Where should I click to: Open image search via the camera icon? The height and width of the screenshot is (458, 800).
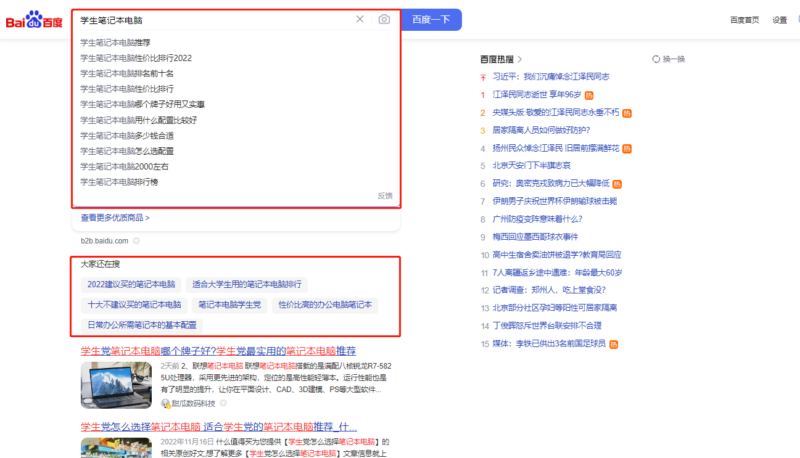384,19
